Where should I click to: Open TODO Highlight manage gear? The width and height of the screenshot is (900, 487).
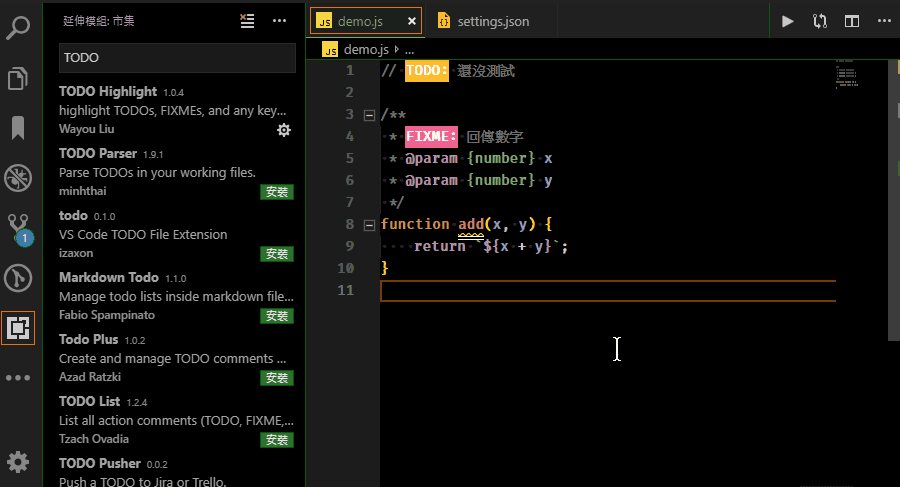coord(284,130)
